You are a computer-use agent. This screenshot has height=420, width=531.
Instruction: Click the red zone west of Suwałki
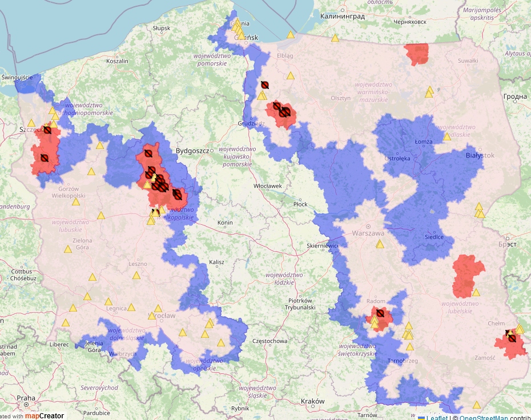pos(417,54)
